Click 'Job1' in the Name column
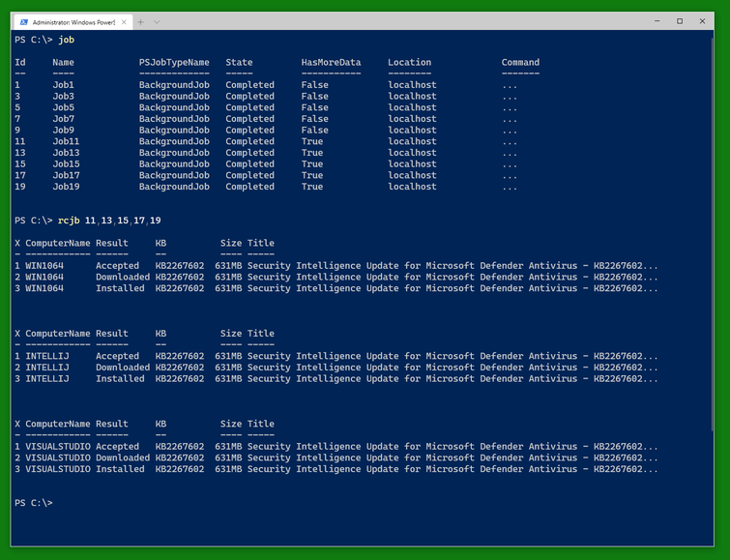Viewport: 730px width, 560px height. (x=63, y=85)
